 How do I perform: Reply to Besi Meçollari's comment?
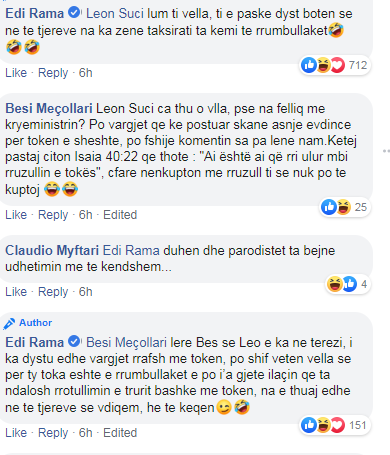(53, 215)
